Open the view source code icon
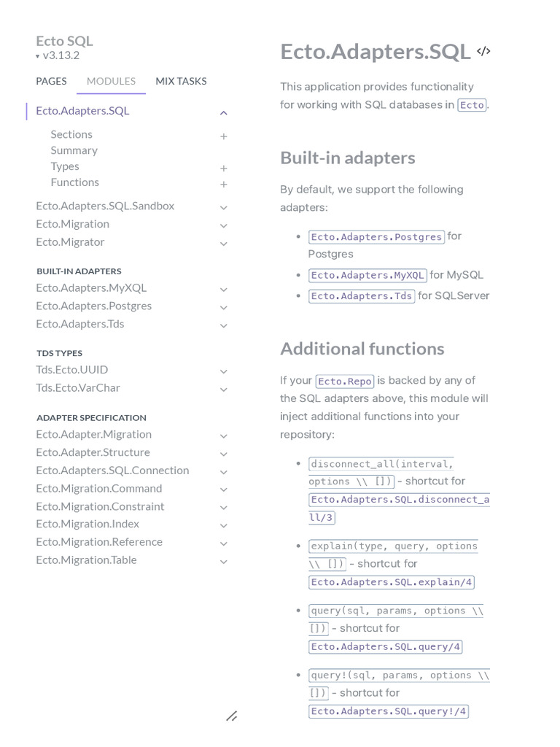 tap(483, 51)
